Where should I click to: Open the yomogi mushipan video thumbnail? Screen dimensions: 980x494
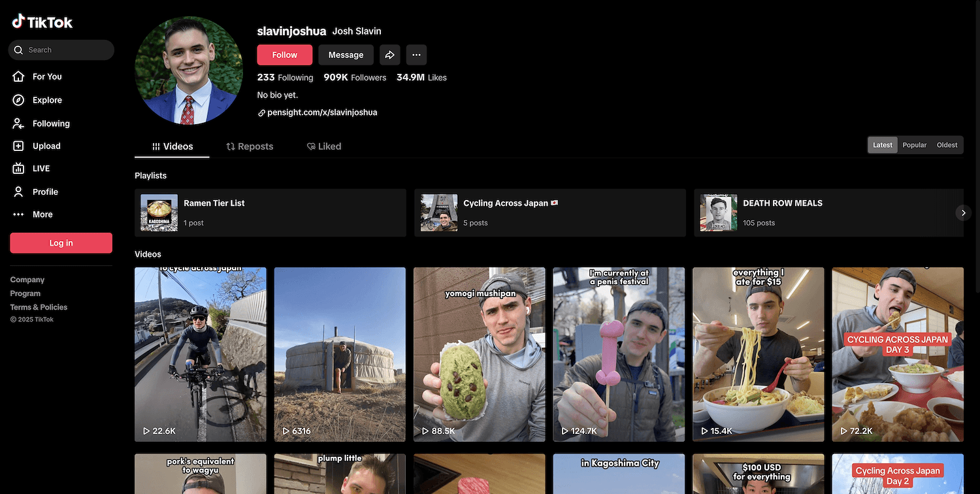(x=479, y=354)
